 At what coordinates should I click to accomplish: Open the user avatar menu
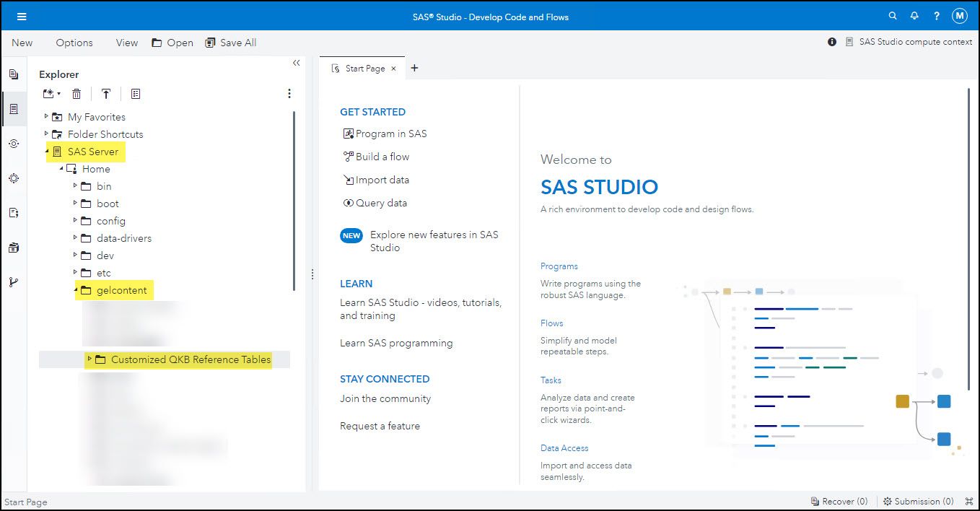pos(960,15)
